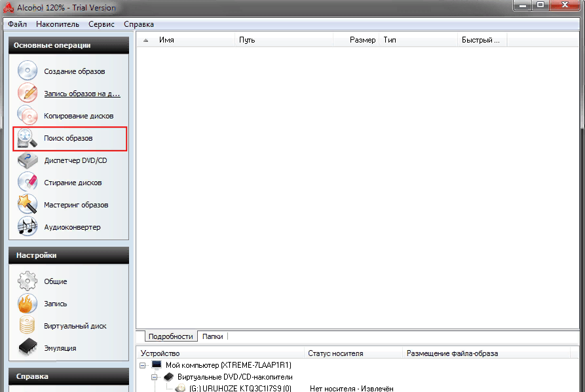Click the Alcohol 120% title bar logo
Screen dimensions: 585x392
[x=9, y=7]
